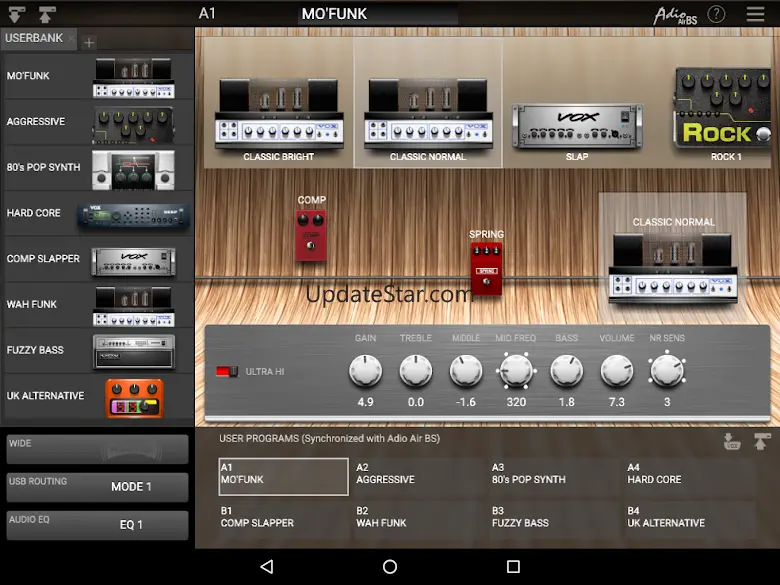The width and height of the screenshot is (780, 585).
Task: Open AUDIO EQ selector
Action: 97,525
